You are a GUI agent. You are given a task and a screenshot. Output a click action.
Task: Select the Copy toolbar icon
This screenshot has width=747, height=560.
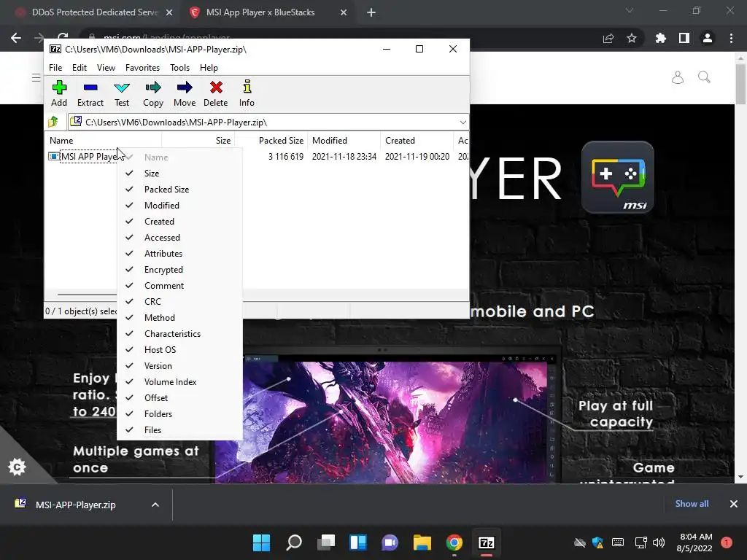point(153,93)
